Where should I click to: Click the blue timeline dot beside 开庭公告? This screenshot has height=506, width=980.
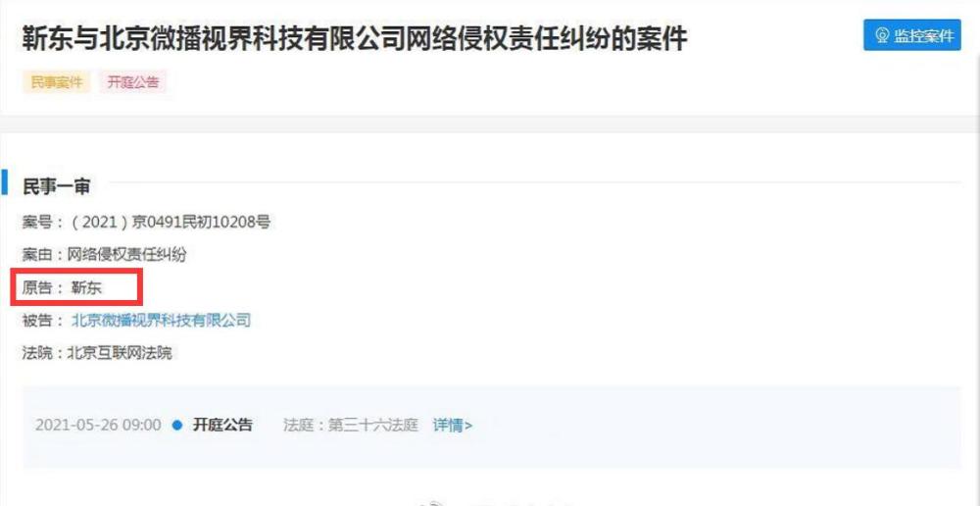tap(176, 426)
